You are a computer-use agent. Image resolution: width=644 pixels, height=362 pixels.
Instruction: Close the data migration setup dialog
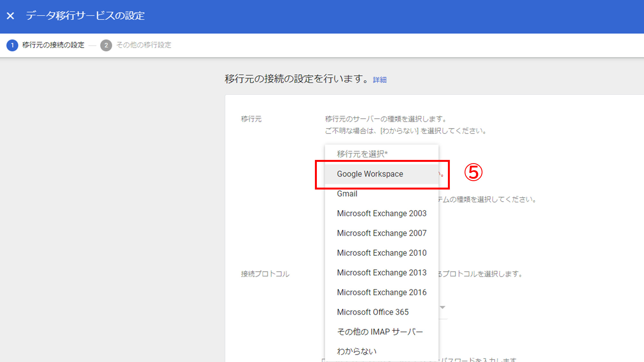[10, 15]
